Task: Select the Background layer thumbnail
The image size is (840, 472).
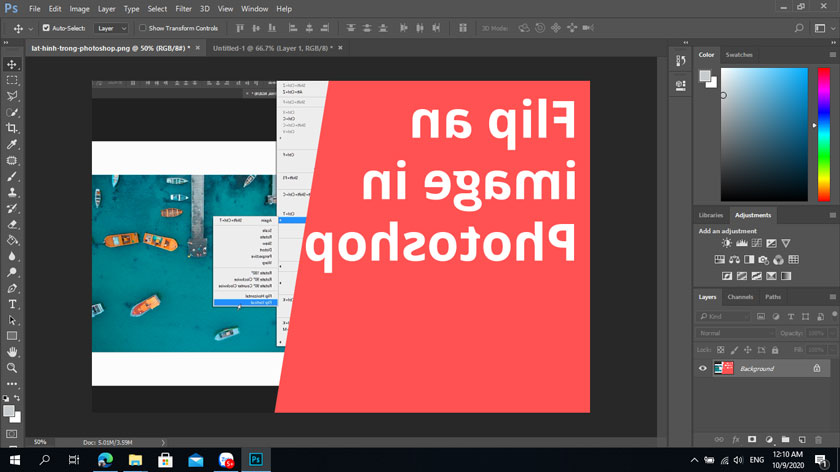Action: tap(723, 368)
